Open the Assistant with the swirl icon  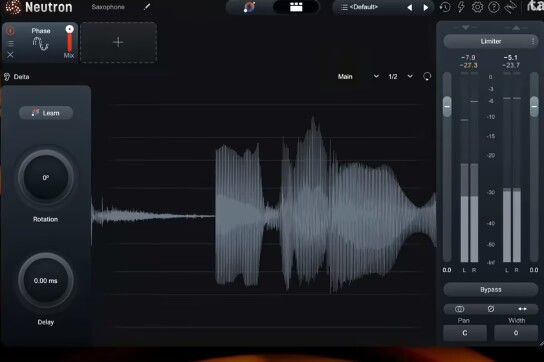coord(249,7)
